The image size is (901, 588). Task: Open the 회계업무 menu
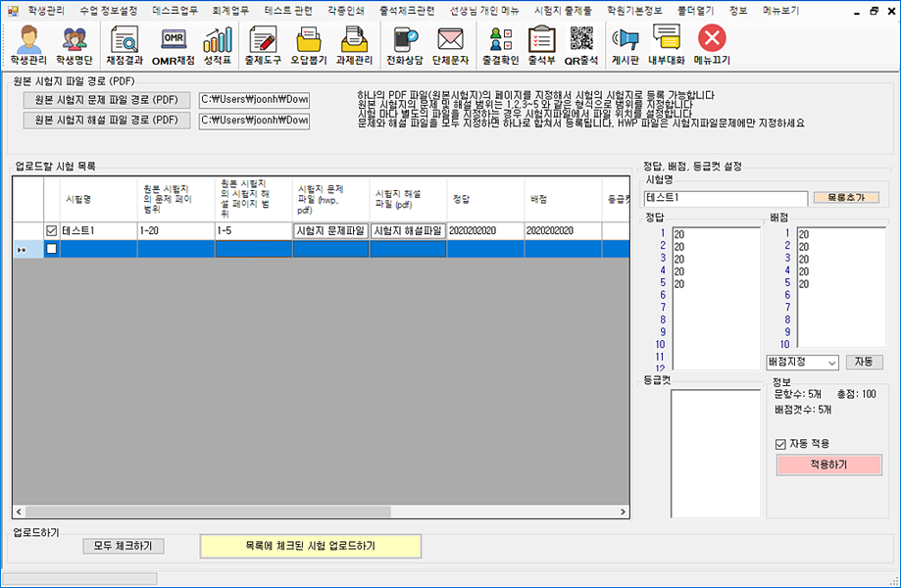230,11
